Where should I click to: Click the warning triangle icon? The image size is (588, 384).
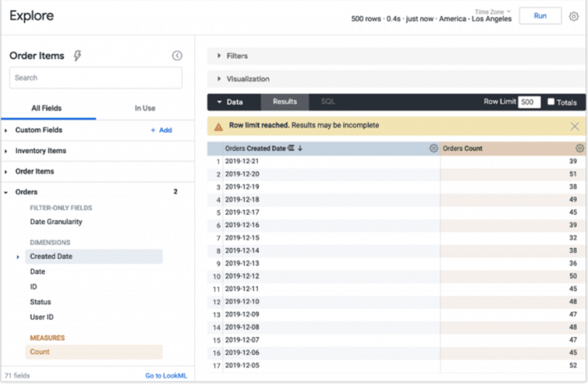(218, 126)
